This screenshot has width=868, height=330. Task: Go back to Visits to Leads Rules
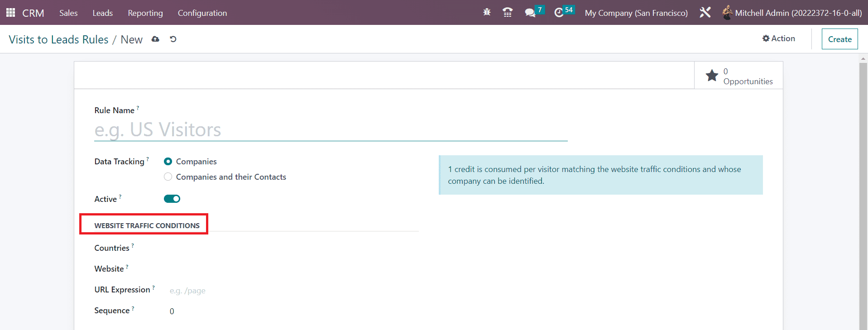(x=58, y=39)
